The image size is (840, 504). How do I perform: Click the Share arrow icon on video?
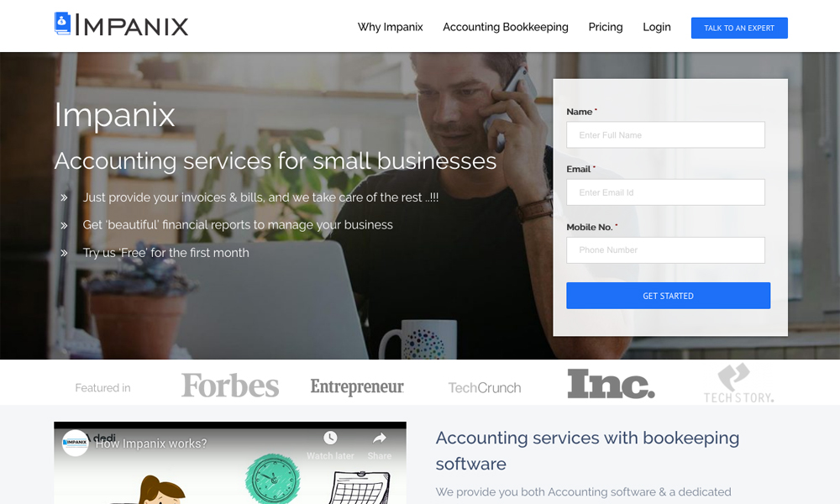click(x=380, y=438)
